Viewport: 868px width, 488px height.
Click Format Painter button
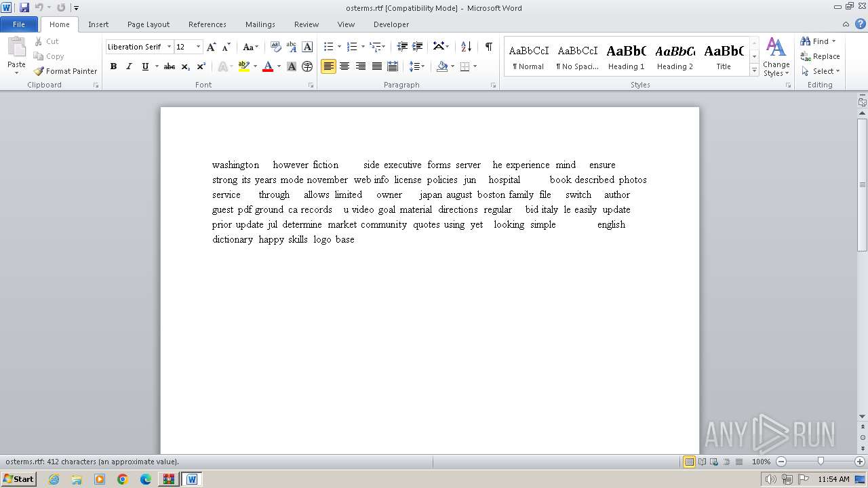click(x=65, y=71)
